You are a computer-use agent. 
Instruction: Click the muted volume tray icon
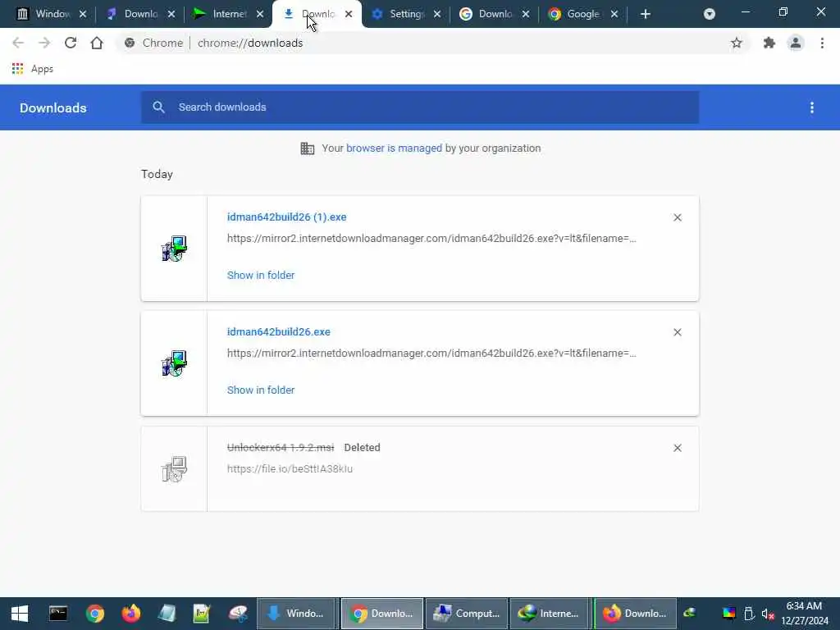[x=768, y=614]
